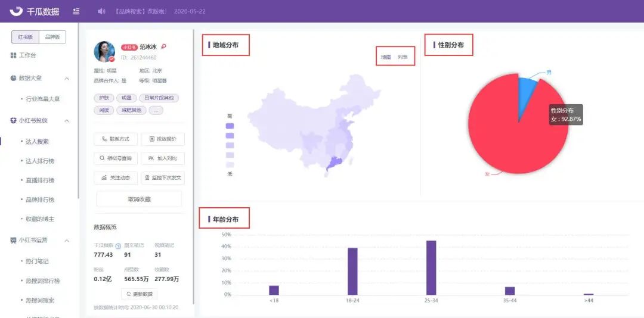644x318 pixels.
Task: Click the magnifier icon in 相似号查询
Action: pos(102,158)
